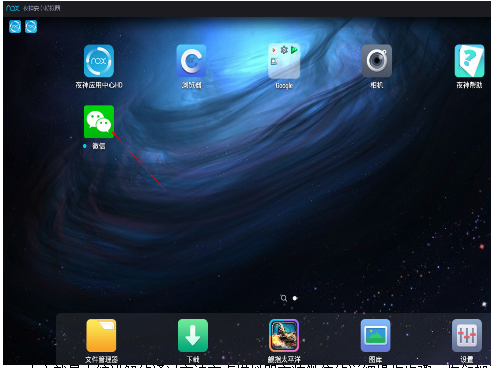491x368 pixels.
Task: Open the Nox help (夜神帮助) app
Action: (469, 61)
